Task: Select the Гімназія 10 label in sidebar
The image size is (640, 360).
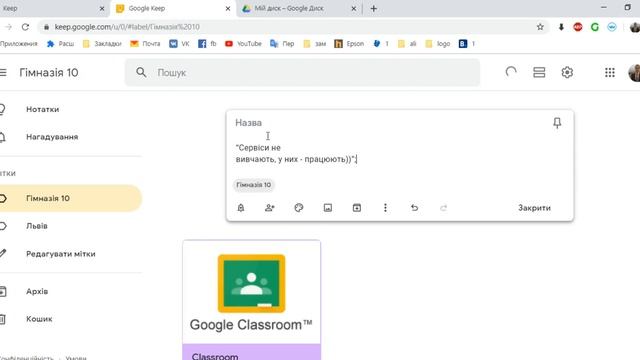Action: click(x=70, y=198)
